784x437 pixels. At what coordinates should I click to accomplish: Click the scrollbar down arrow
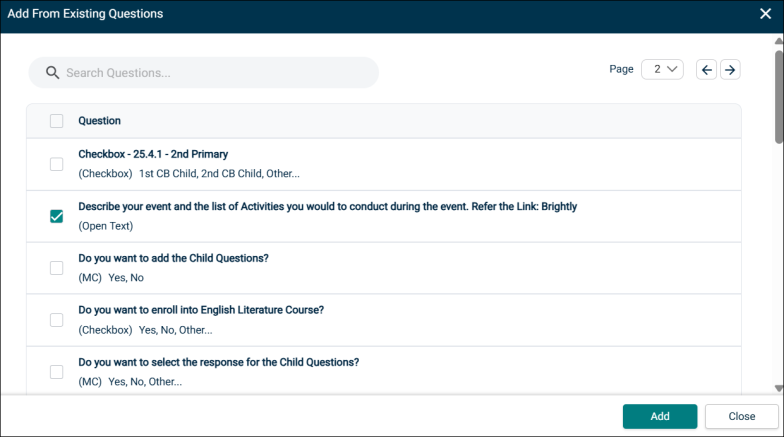point(778,388)
